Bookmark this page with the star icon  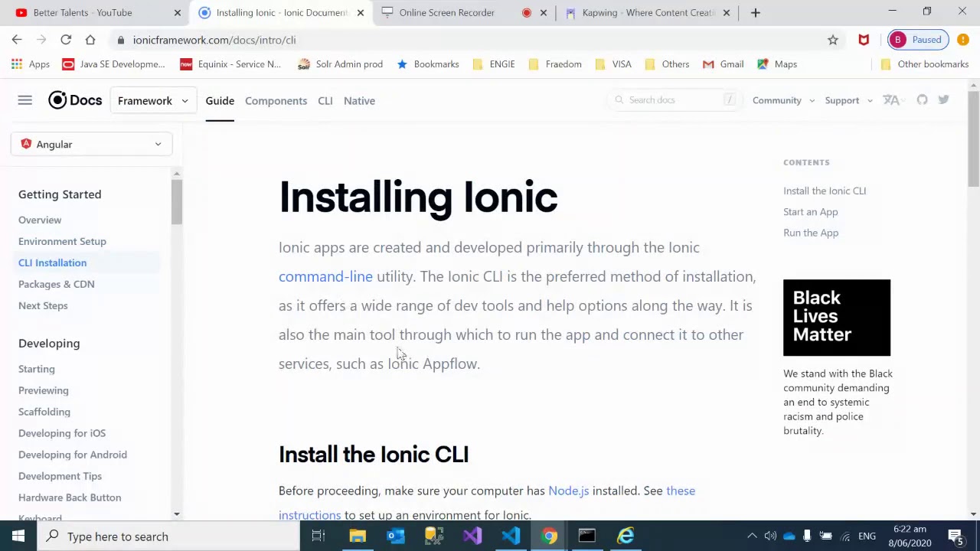[x=833, y=40]
